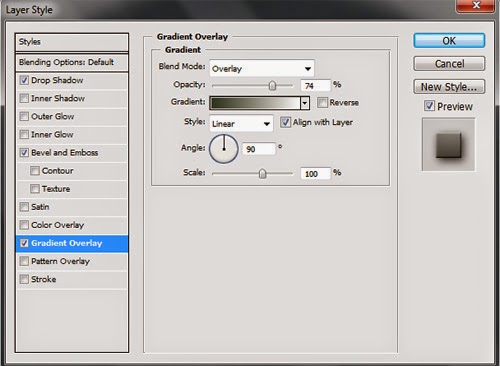This screenshot has height=366, width=500.
Task: Select Blending Options: Default
Action: click(72, 62)
